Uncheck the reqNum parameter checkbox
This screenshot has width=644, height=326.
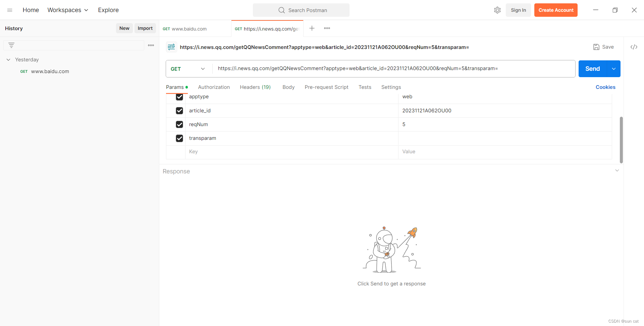(179, 124)
